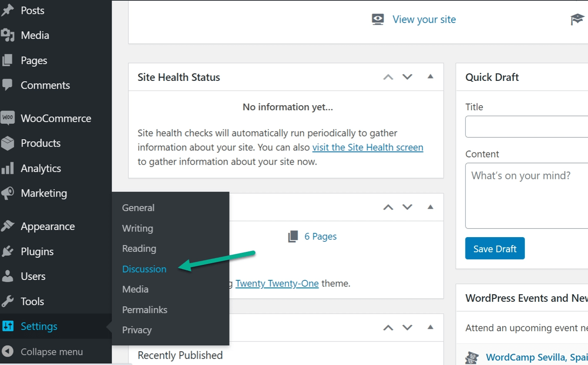This screenshot has height=365, width=588.
Task: Click the Analytics bar chart icon
Action: point(8,168)
